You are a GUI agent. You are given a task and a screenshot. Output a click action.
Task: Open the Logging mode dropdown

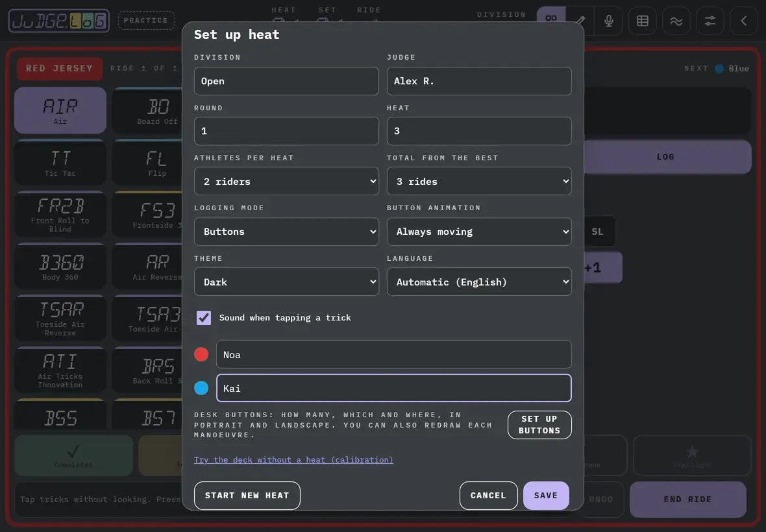[286, 232]
